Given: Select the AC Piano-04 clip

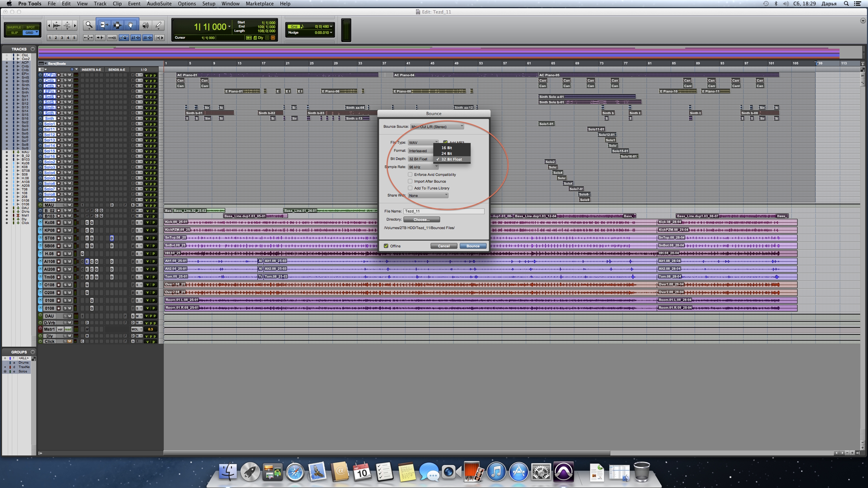Looking at the screenshot, I should 465,75.
